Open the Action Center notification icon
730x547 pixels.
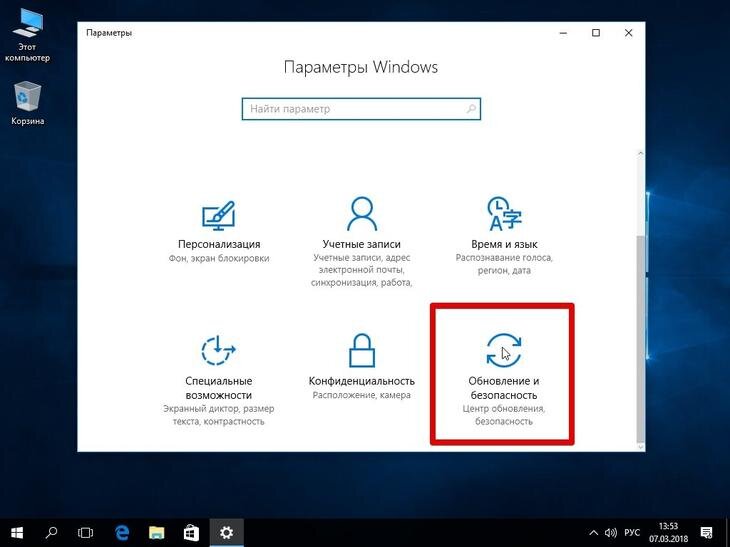706,533
